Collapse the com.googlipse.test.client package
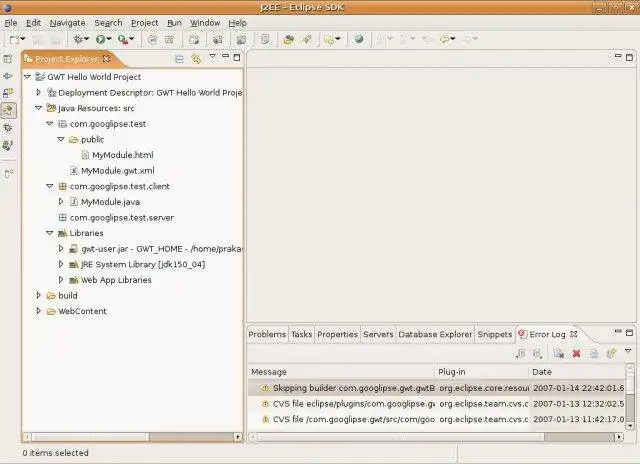This screenshot has width=640, height=464. tap(50, 186)
